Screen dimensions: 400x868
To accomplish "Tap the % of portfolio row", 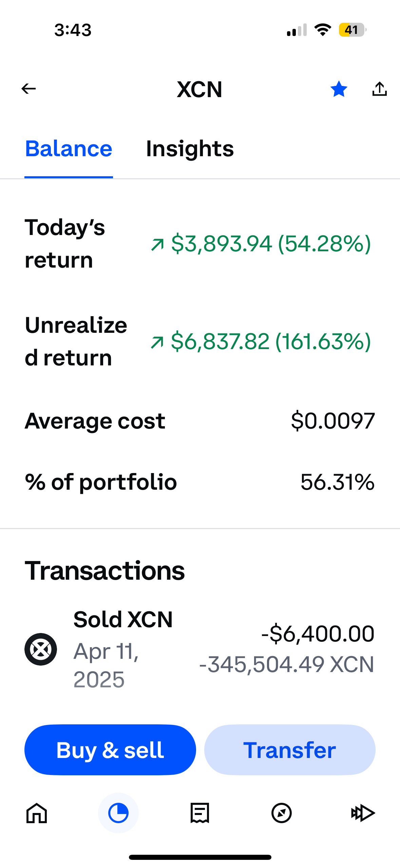I will (200, 482).
